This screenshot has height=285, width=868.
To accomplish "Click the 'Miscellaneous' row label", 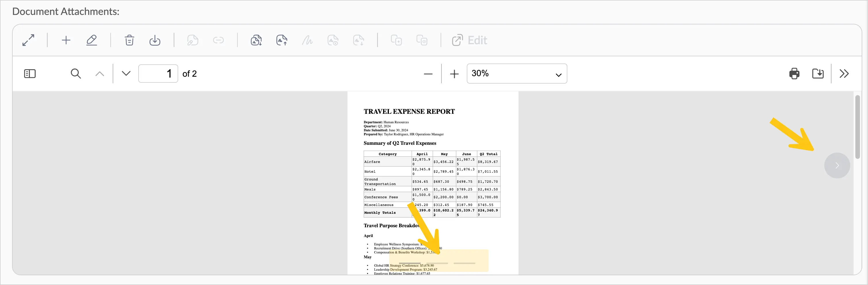I will (x=379, y=205).
